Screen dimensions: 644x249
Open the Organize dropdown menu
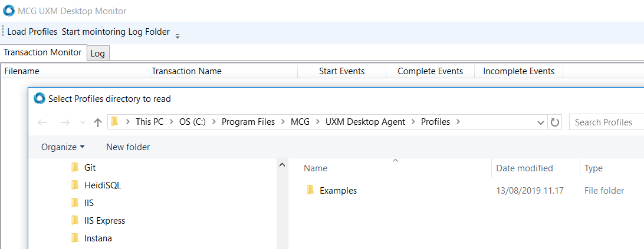[63, 147]
